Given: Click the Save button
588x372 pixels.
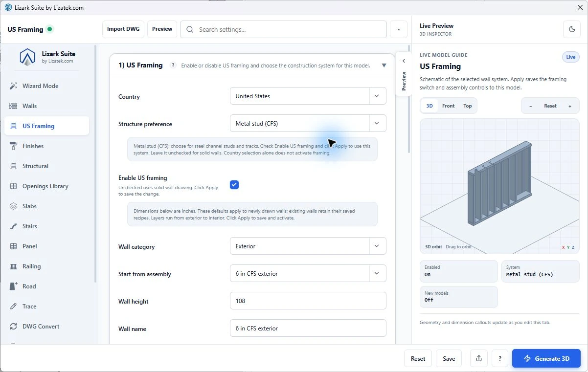Looking at the screenshot, I should click(x=449, y=358).
